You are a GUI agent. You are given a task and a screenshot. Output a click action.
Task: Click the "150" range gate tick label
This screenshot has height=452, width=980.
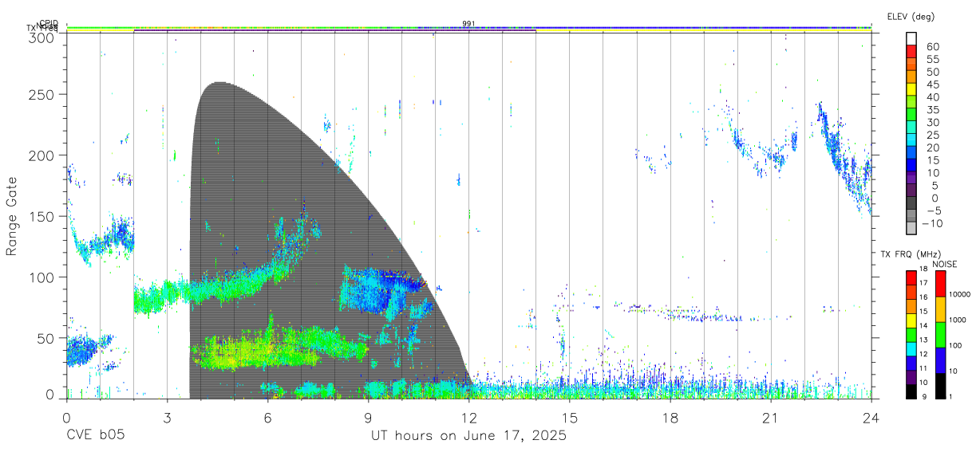coord(43,216)
